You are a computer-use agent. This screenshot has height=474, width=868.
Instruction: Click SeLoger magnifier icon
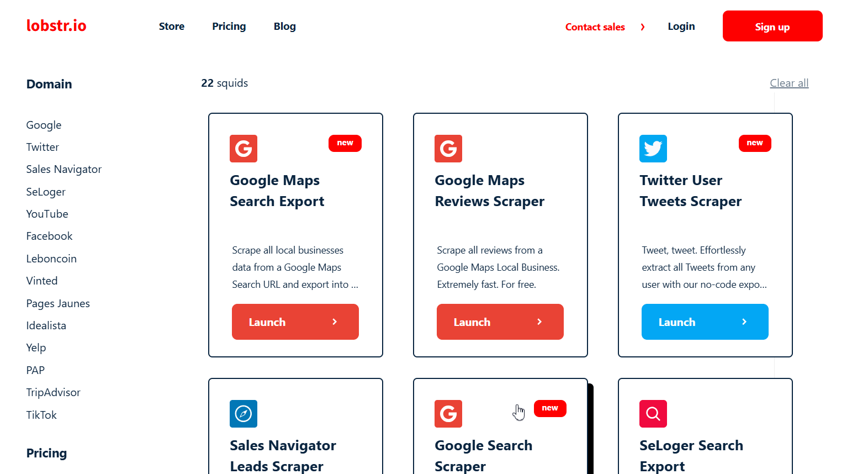click(x=653, y=414)
